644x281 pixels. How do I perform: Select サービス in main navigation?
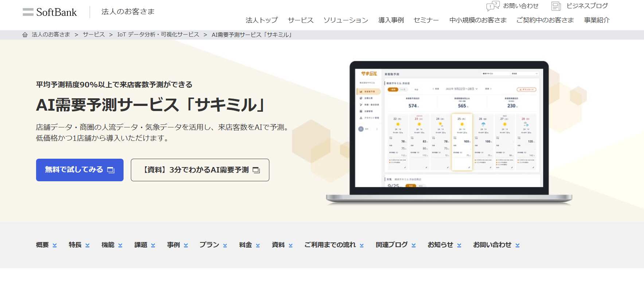pyautogui.click(x=301, y=20)
